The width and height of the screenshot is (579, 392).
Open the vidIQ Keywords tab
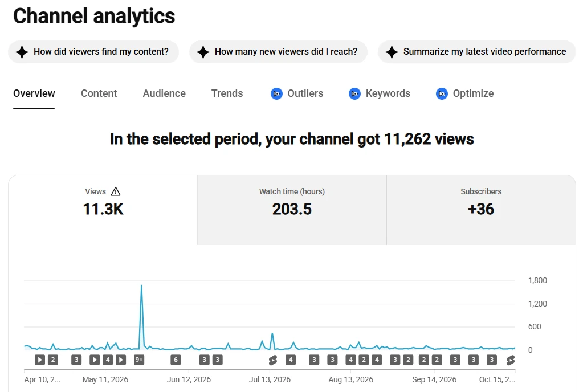point(380,93)
